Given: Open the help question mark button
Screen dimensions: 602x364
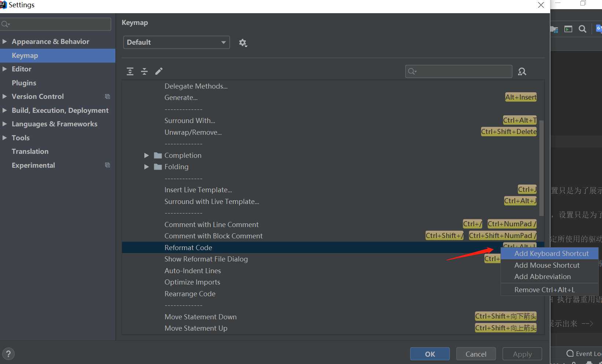Looking at the screenshot, I should [x=8, y=354].
